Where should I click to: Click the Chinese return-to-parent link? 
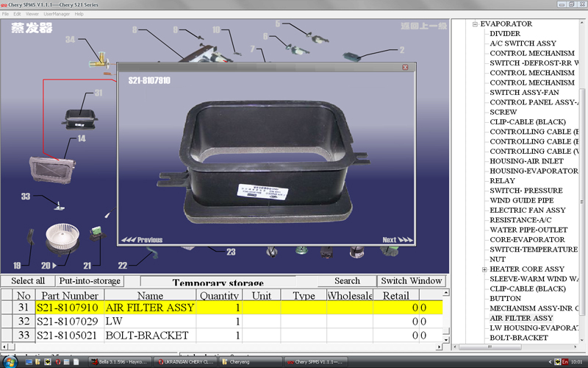click(424, 26)
